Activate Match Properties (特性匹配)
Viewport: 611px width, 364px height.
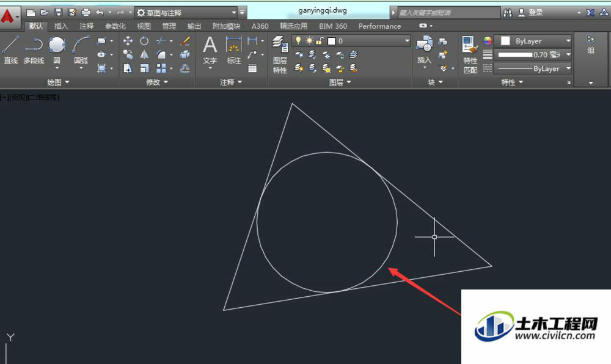[x=470, y=54]
